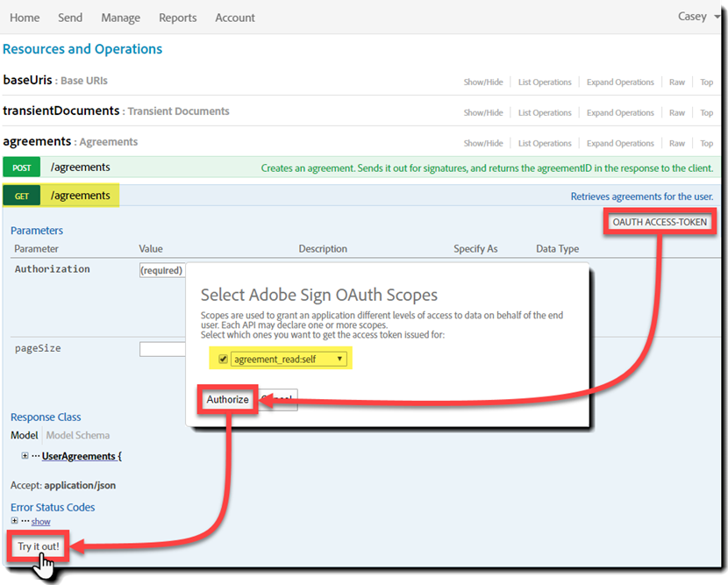Open the Reports menu
728x585 pixels.
click(177, 18)
